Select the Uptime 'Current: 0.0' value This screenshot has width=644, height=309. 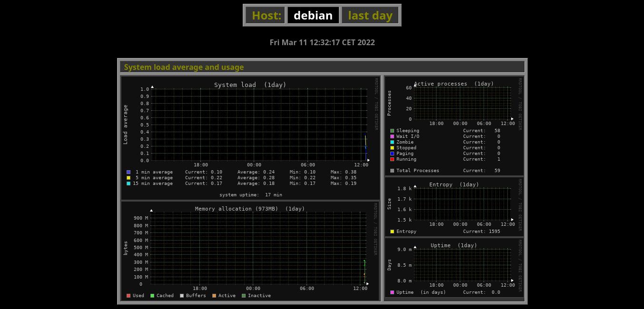482,292
